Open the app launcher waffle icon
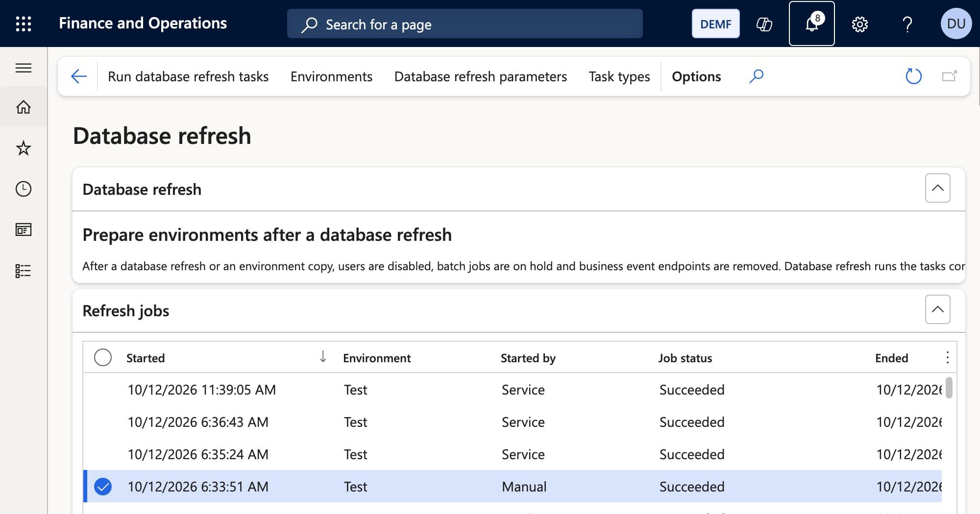This screenshot has width=980, height=514. [24, 23]
